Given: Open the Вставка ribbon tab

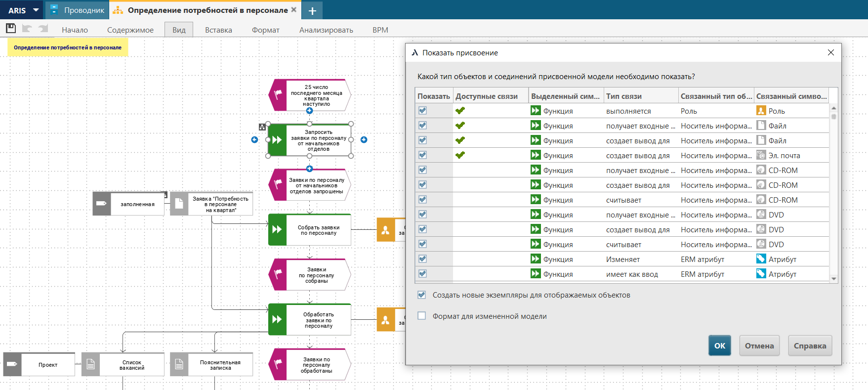Looking at the screenshot, I should pos(218,30).
